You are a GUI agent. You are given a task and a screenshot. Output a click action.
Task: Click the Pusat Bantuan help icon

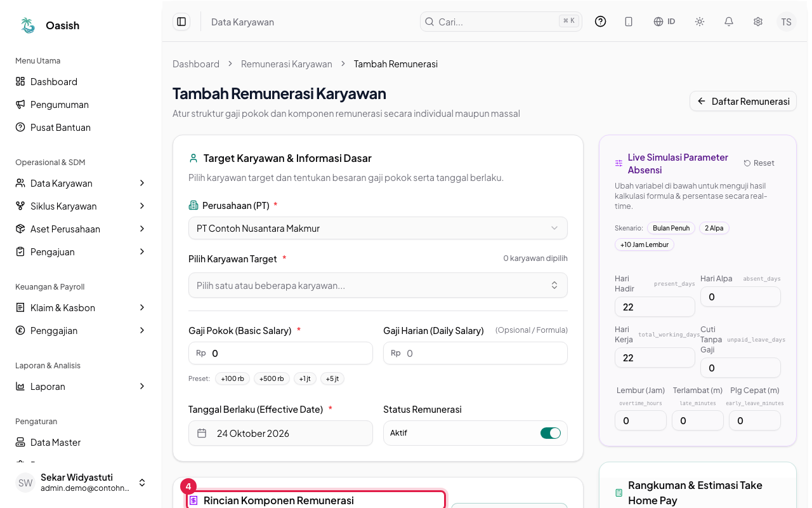20,127
